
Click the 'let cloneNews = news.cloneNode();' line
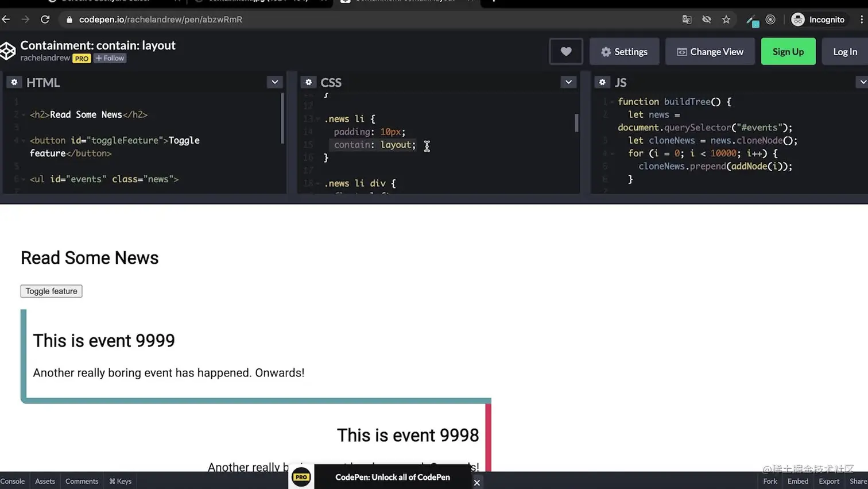click(x=713, y=140)
